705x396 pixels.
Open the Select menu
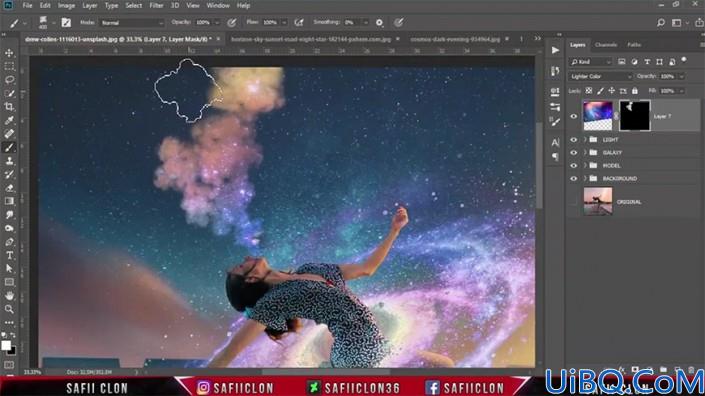[x=134, y=5]
